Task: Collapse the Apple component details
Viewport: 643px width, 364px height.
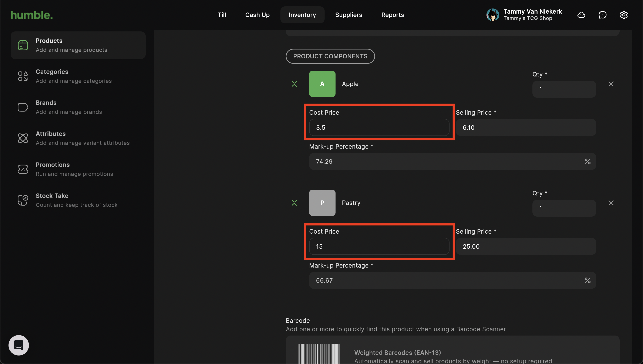Action: [x=294, y=84]
